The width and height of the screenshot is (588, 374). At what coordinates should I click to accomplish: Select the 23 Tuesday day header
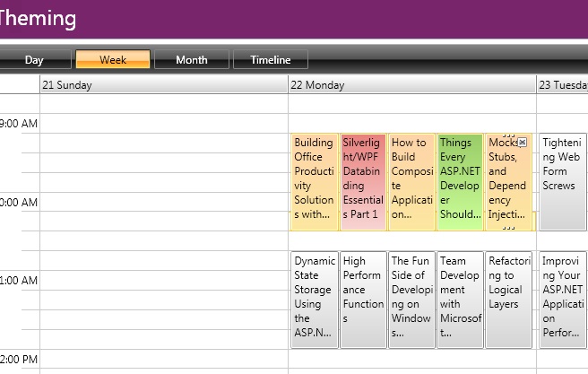point(562,85)
